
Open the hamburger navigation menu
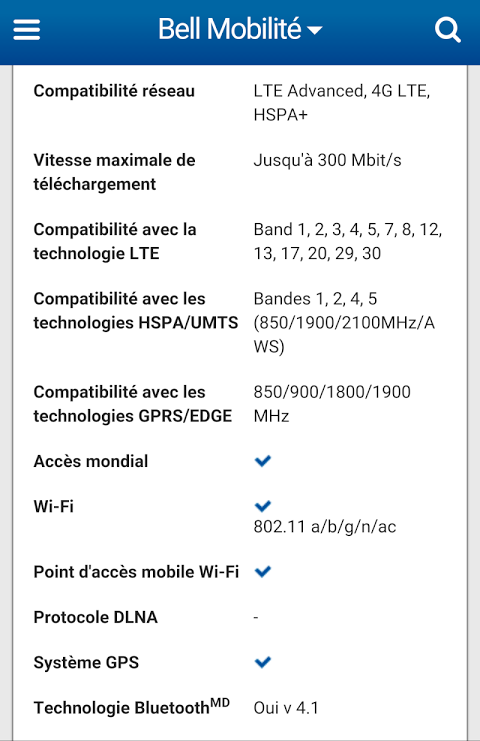[26, 30]
